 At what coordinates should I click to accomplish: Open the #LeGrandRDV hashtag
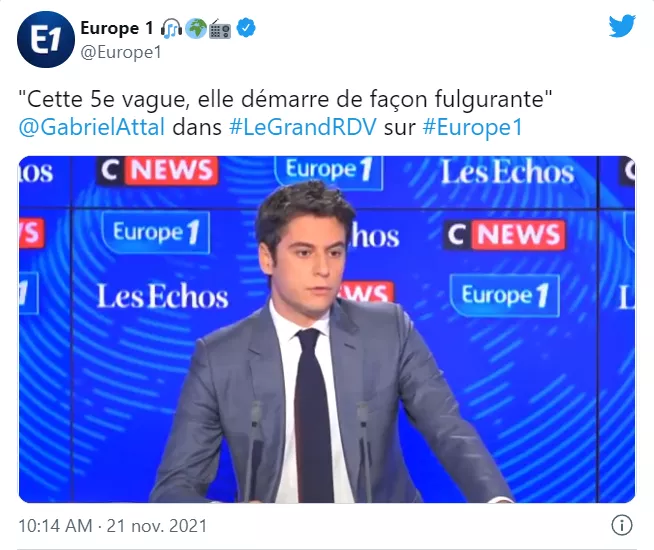[303, 127]
